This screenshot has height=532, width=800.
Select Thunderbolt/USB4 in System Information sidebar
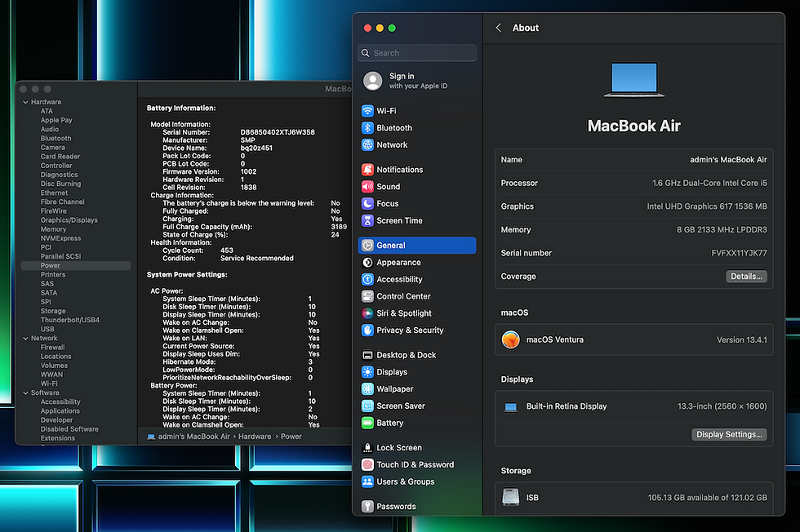click(x=70, y=321)
